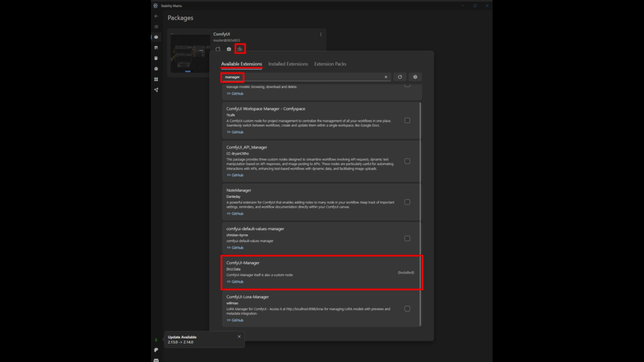The image size is (644, 362).
Task: Open extension settings gear next to refresh
Action: [415, 77]
